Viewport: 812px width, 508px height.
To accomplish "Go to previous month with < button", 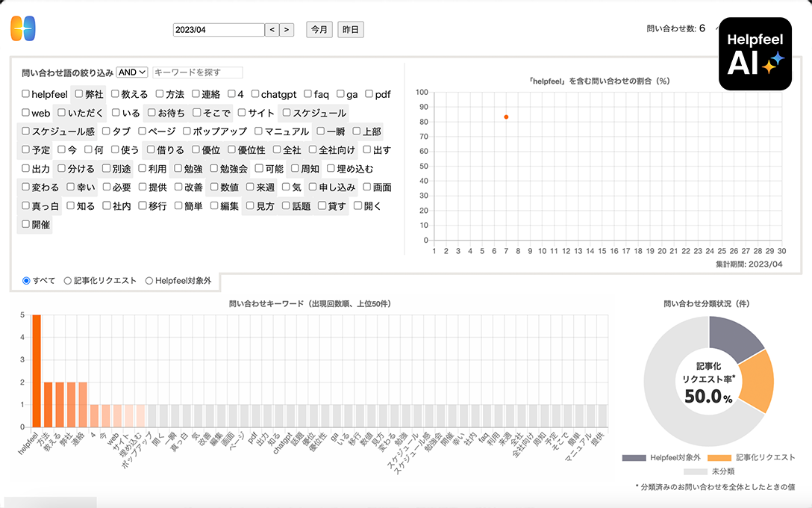I will coord(272,30).
